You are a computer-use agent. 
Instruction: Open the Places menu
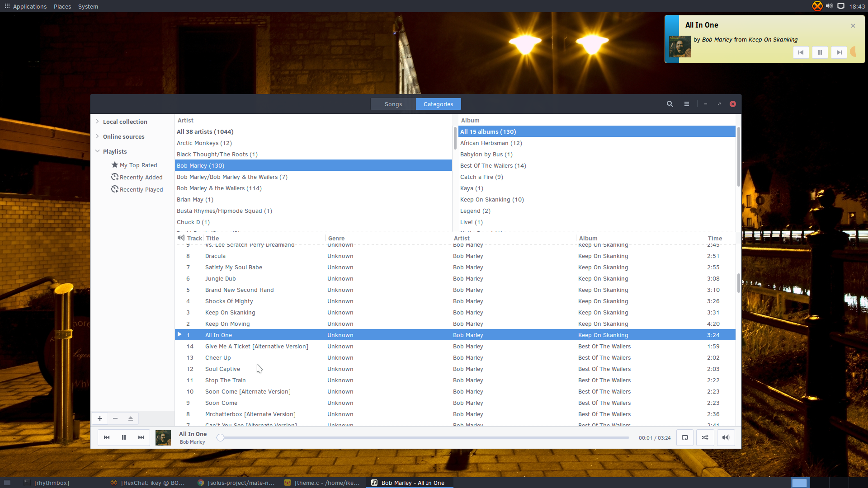click(x=62, y=6)
